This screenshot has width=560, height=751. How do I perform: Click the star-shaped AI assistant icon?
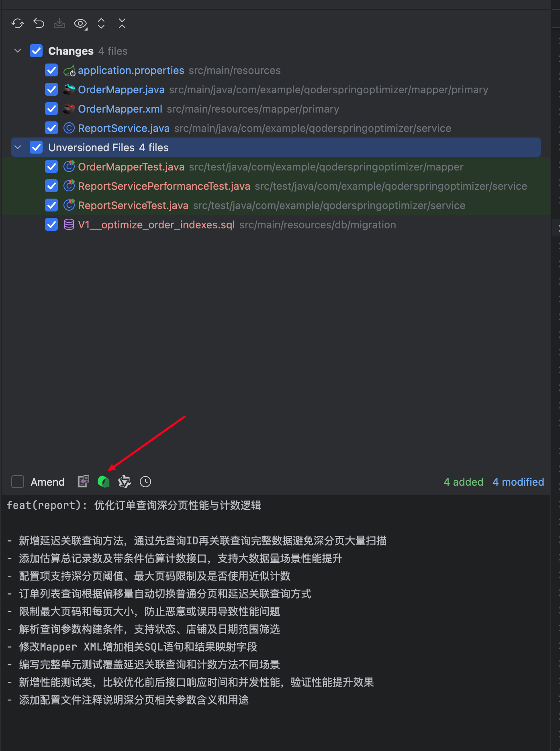tap(125, 482)
